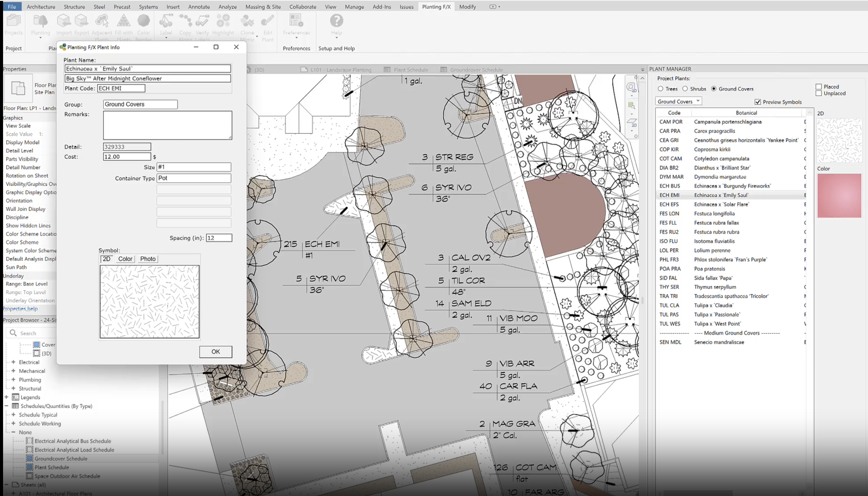Click OK in Plant Info dialog
This screenshot has width=868, height=496.
216,352
